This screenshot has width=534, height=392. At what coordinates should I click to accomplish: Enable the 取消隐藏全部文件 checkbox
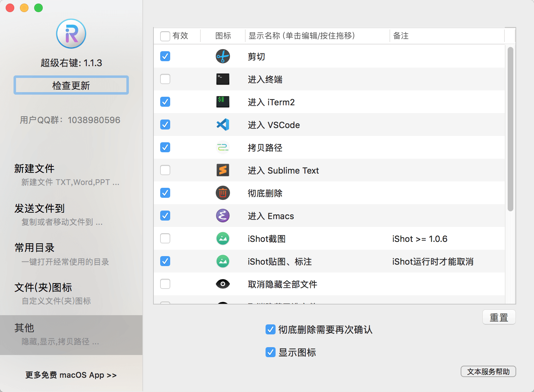(165, 284)
